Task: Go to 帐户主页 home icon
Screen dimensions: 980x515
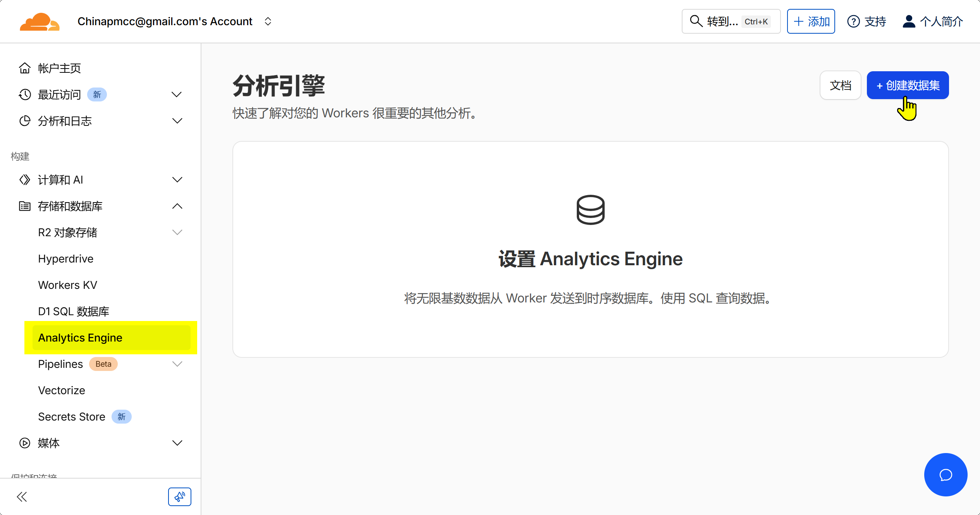Action: coord(25,68)
